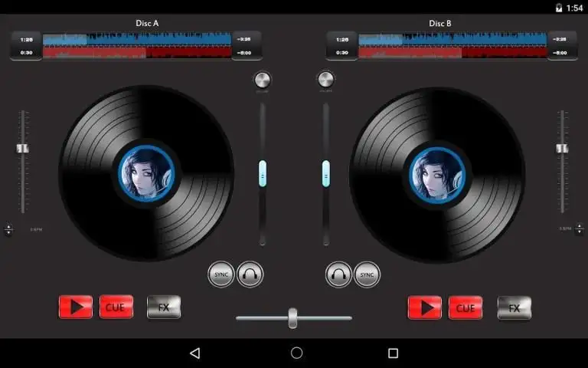The image size is (588, 368).
Task: Tap the album art on Disc A
Action: pyautogui.click(x=147, y=174)
